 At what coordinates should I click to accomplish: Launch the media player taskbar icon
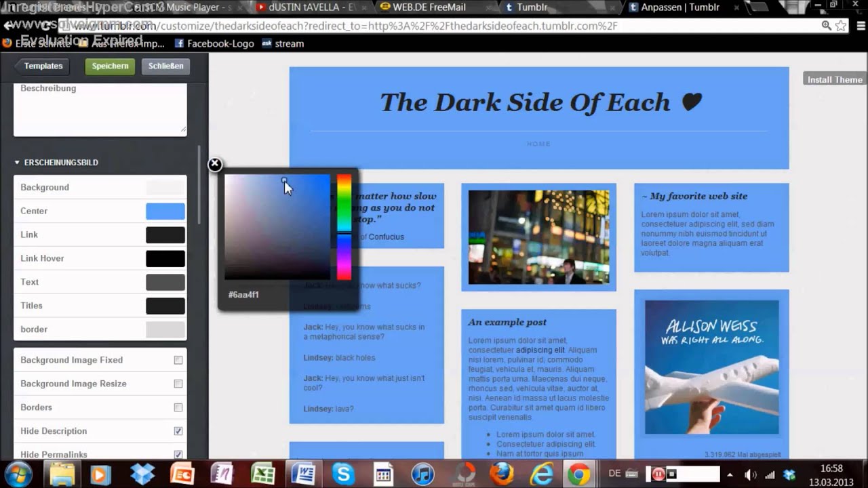100,474
